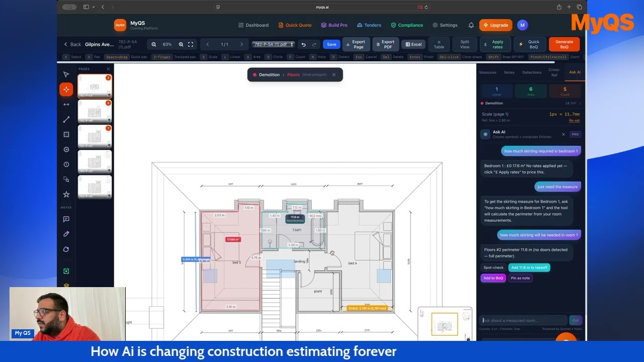
Task: Select the second page thumbnail with badge 2
Action: coord(95,111)
